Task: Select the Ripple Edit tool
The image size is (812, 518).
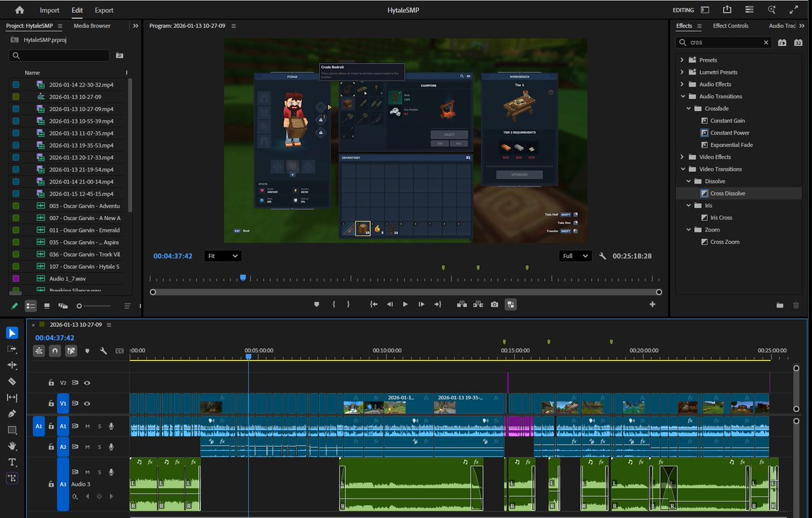Action: tap(12, 365)
